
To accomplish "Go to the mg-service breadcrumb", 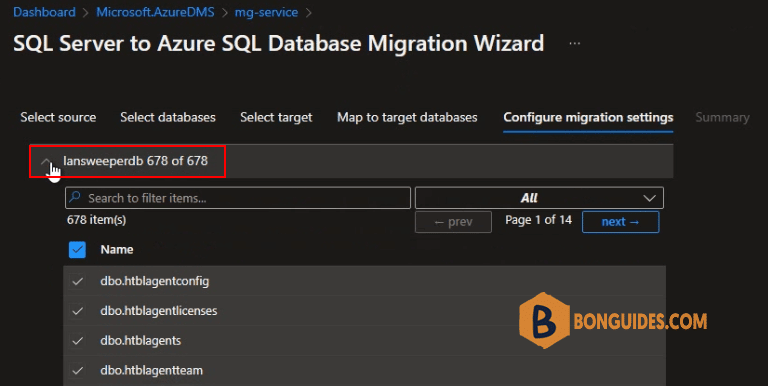I will point(266,12).
